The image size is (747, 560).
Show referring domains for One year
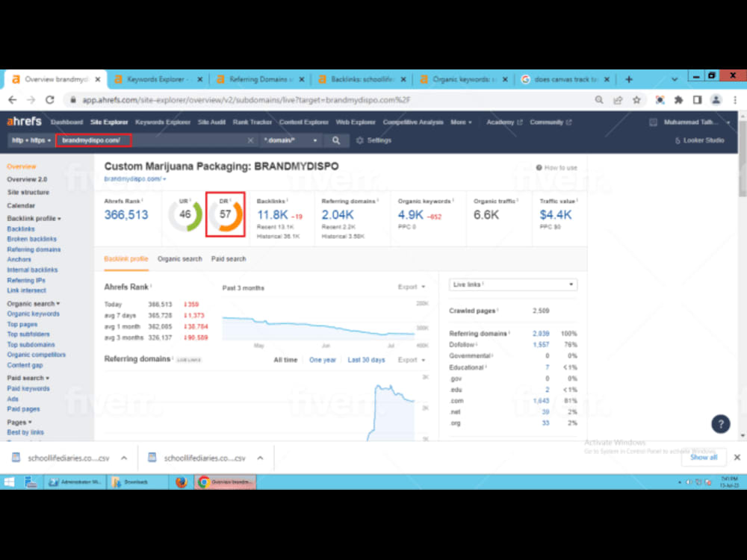323,360
